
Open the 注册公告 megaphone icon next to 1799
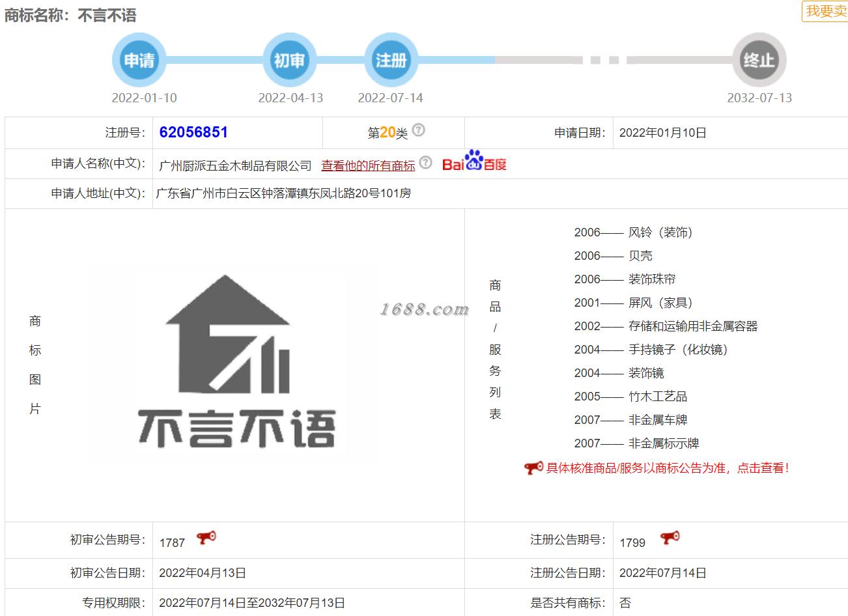click(670, 538)
